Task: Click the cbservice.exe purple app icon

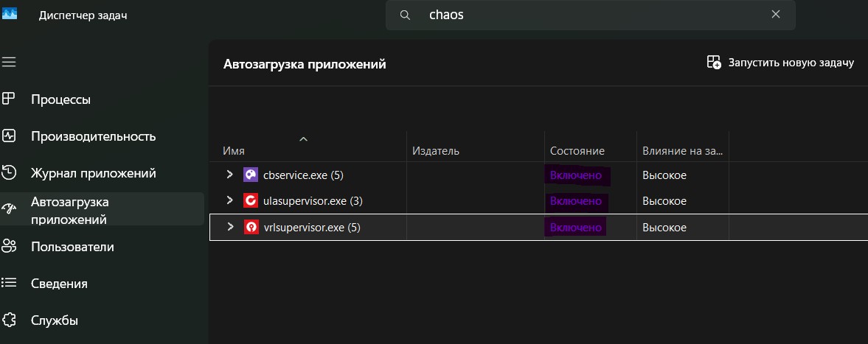Action: coord(251,175)
